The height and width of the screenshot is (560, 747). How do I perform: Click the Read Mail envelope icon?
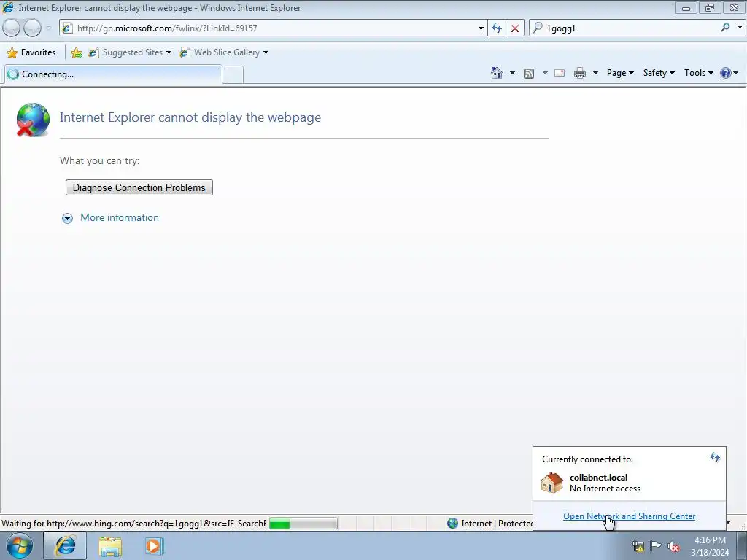tap(560, 73)
